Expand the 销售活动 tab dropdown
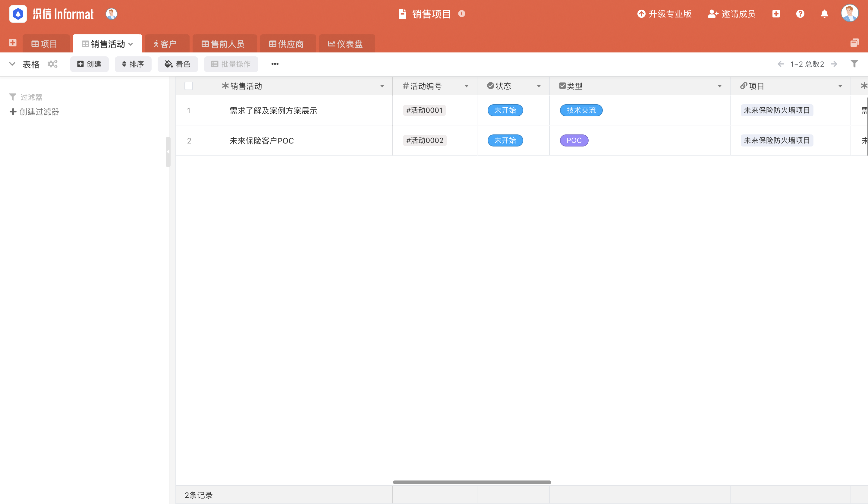The height and width of the screenshot is (504, 868). tap(131, 44)
